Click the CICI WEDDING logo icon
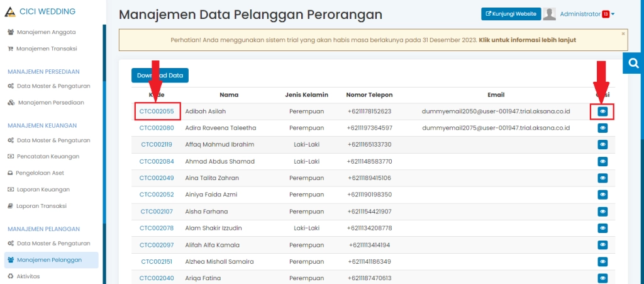 [10, 11]
